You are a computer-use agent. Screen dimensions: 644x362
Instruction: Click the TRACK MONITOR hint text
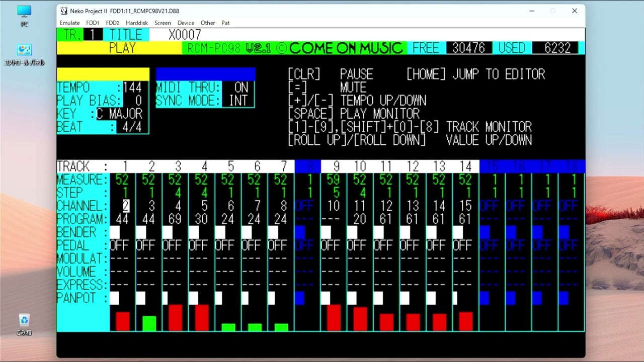click(489, 127)
